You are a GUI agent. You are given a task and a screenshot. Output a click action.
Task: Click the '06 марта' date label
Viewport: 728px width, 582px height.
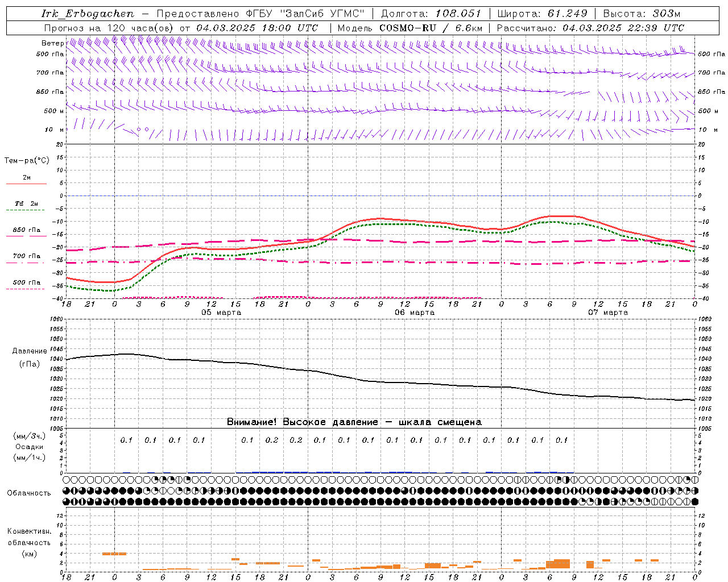[x=415, y=313]
